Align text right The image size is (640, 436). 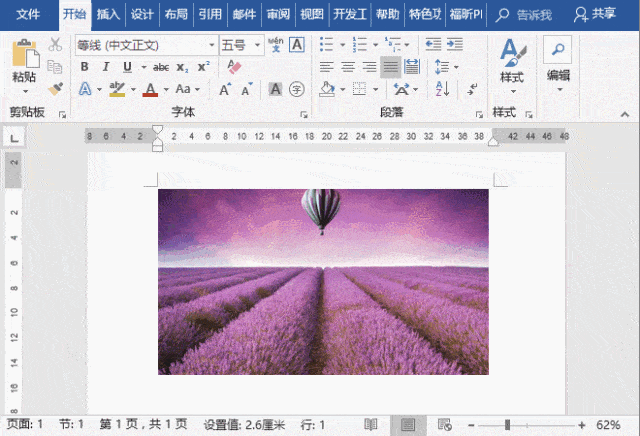click(x=369, y=67)
